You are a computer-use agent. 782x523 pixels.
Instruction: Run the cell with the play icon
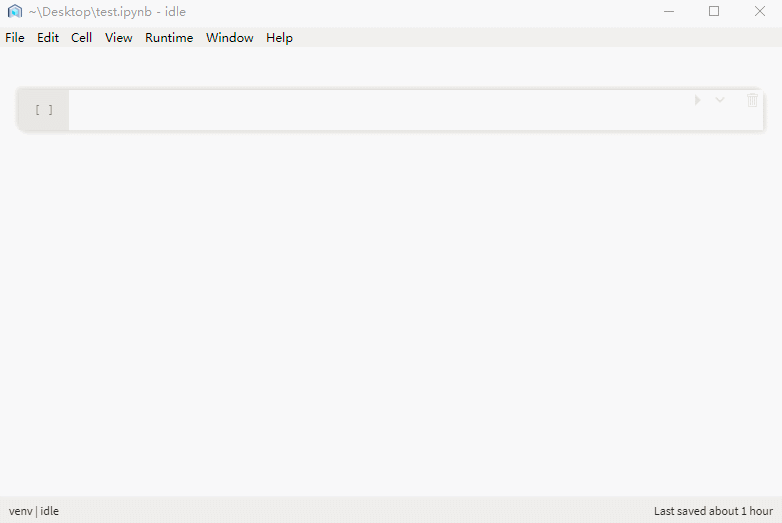point(697,100)
